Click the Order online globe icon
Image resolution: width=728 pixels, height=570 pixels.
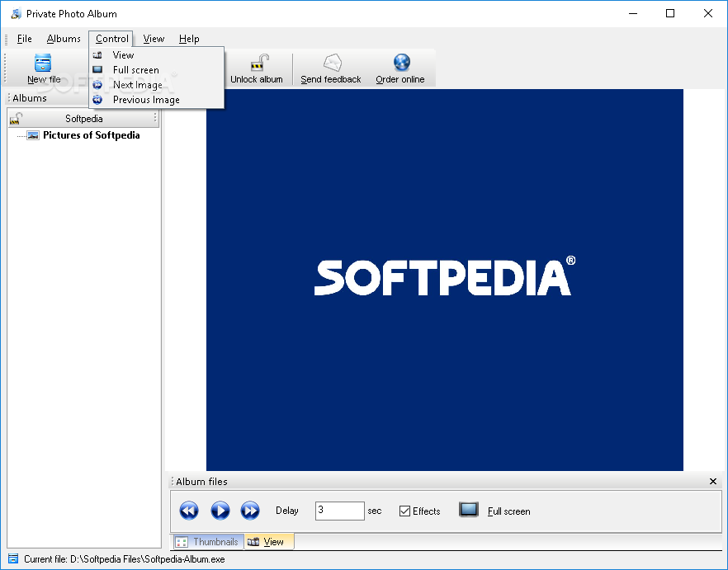pos(402,62)
